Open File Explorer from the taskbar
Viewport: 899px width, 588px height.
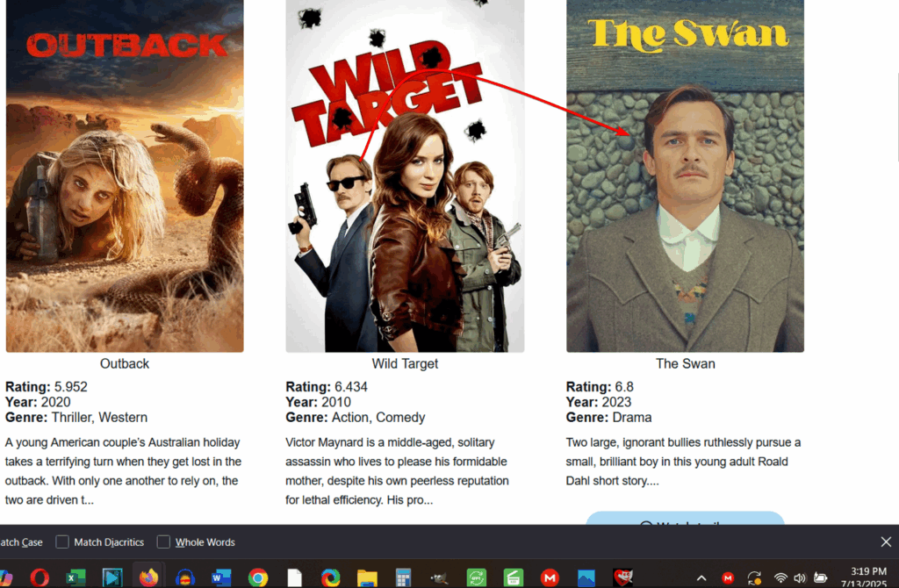pyautogui.click(x=367, y=577)
